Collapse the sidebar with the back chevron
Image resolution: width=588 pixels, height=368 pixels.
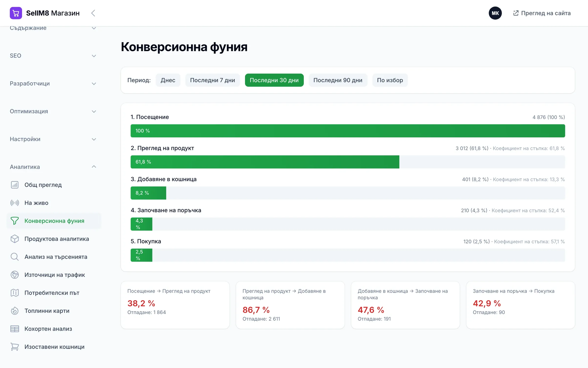(93, 13)
